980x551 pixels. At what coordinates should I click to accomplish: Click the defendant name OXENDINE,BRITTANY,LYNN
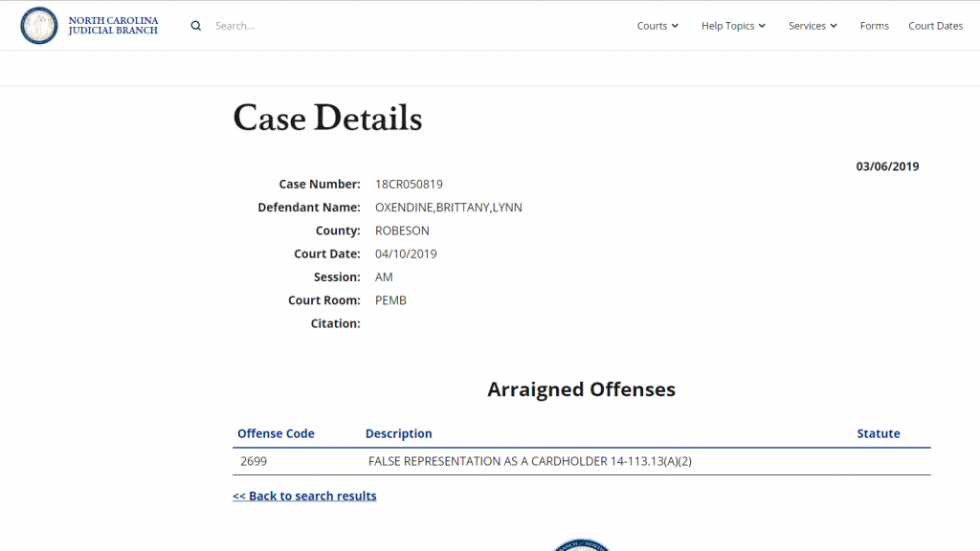pyautogui.click(x=448, y=208)
